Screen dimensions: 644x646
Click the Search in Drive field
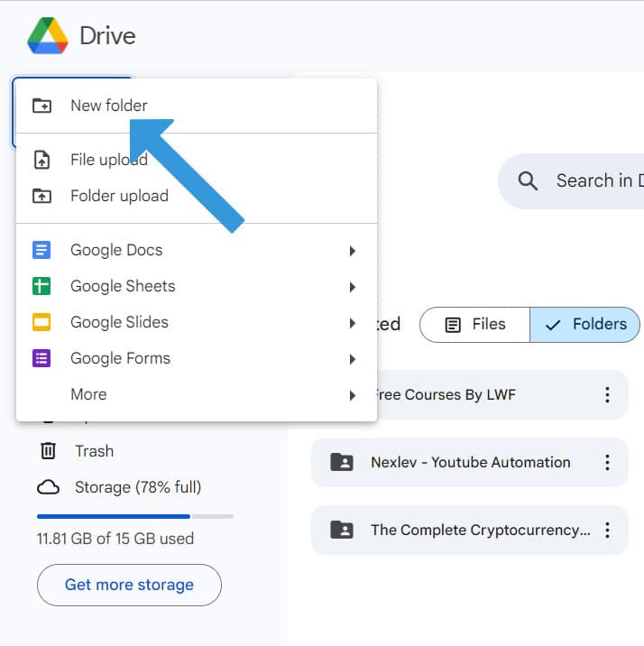[x=571, y=180]
